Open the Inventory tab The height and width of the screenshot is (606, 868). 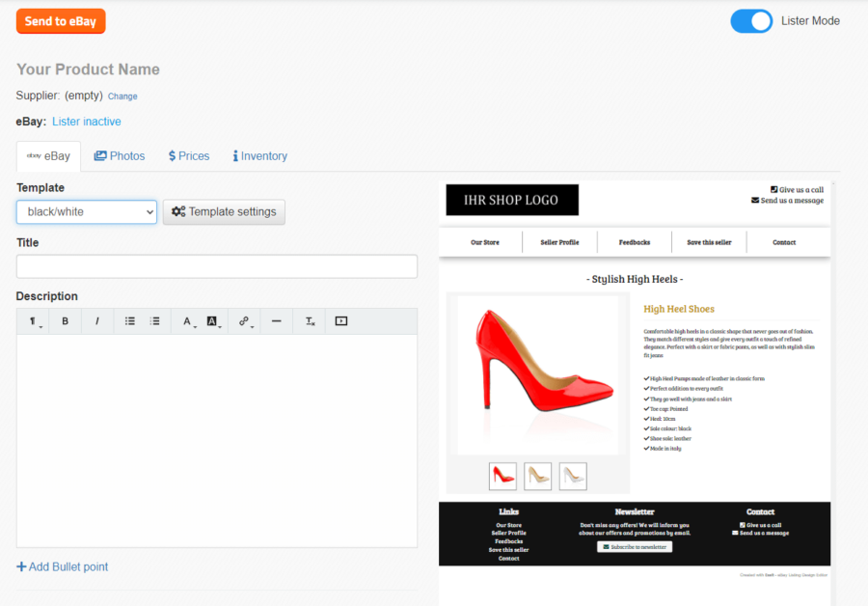pos(258,155)
